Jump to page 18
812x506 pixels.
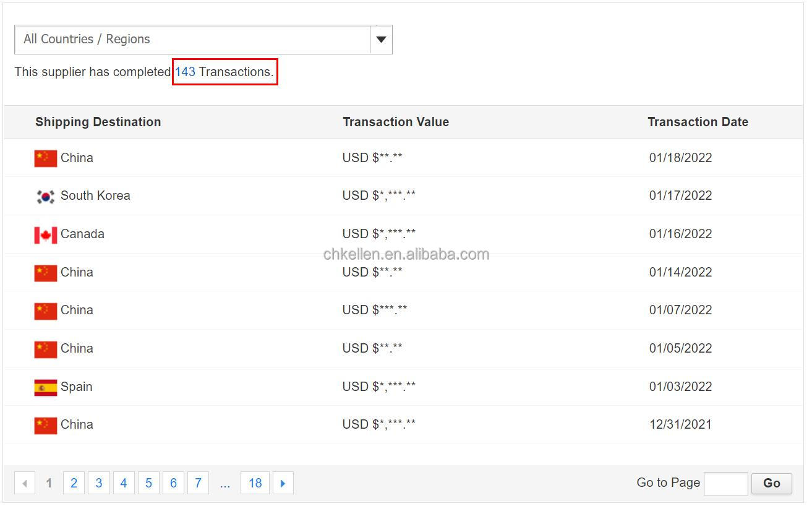pos(255,483)
